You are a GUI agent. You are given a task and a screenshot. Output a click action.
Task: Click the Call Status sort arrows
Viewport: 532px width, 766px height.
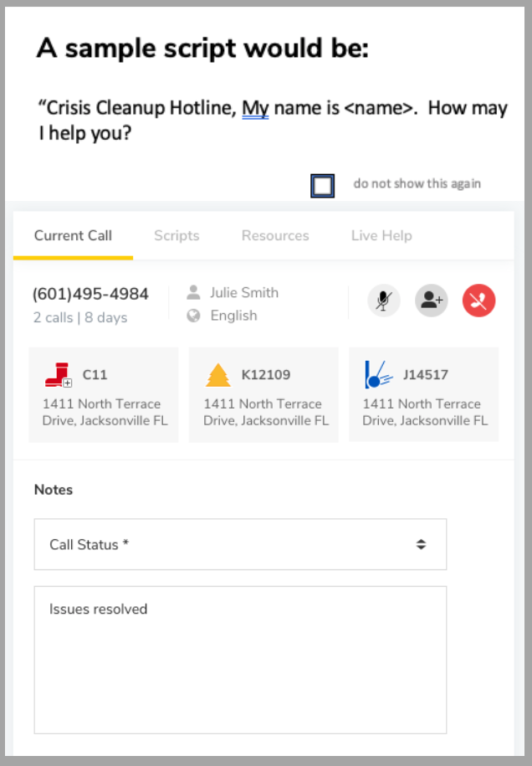(x=421, y=544)
